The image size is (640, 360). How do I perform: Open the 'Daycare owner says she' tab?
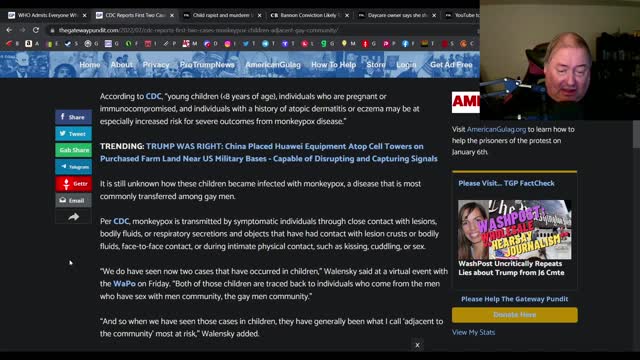393,15
